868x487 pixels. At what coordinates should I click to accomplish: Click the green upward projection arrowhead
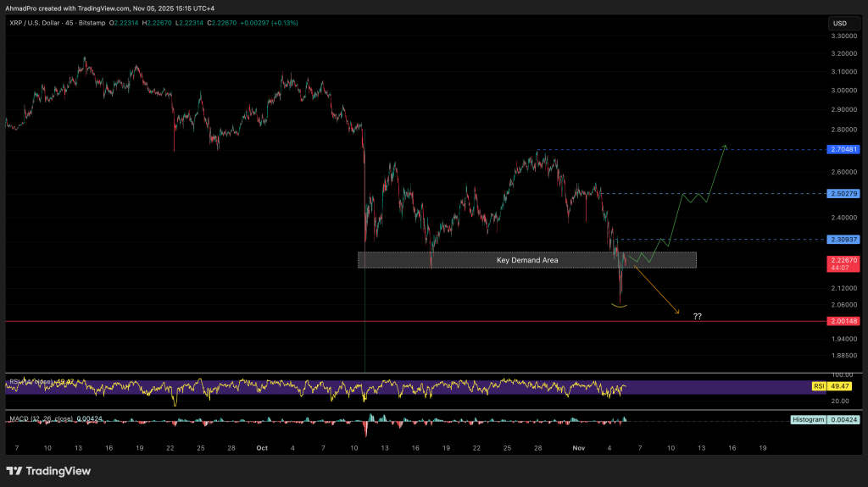726,146
